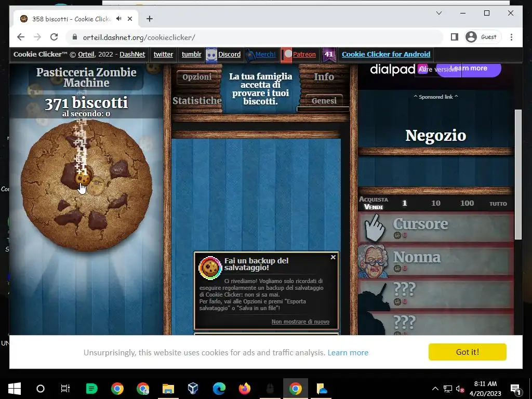The width and height of the screenshot is (532, 399).
Task: Buy a Cursore building
Action: coord(436,228)
